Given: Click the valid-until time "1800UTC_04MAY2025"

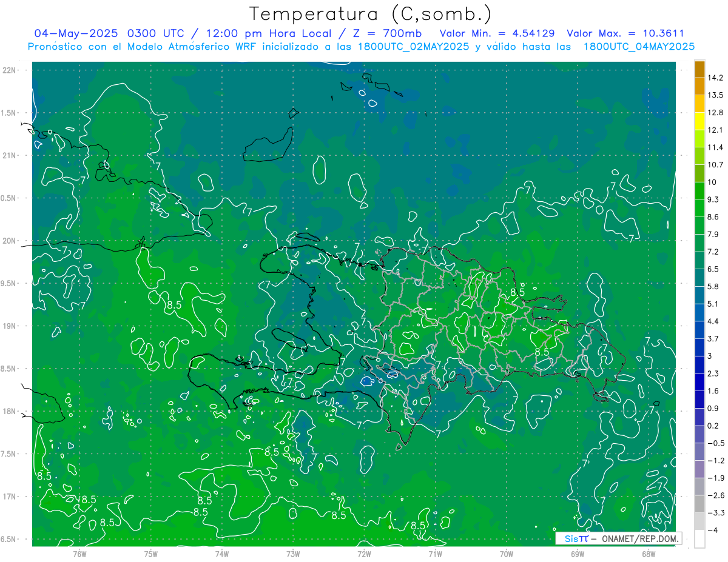Looking at the screenshot, I should (x=639, y=46).
